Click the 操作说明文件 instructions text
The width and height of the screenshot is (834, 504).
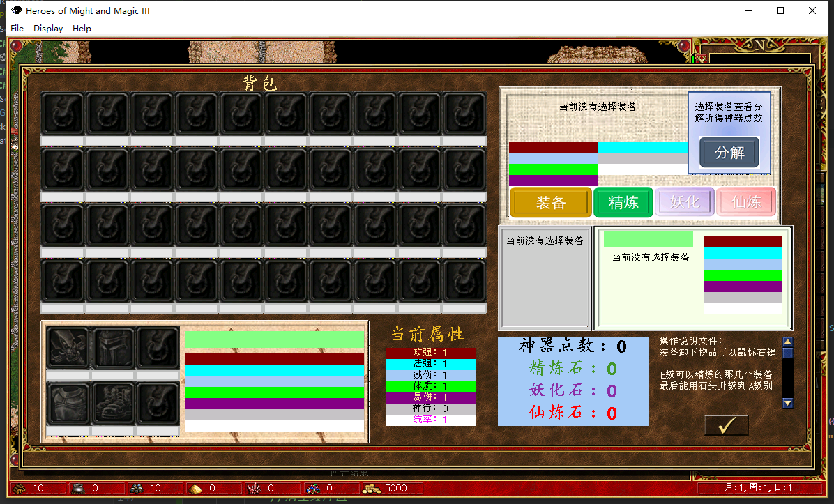[x=691, y=341]
